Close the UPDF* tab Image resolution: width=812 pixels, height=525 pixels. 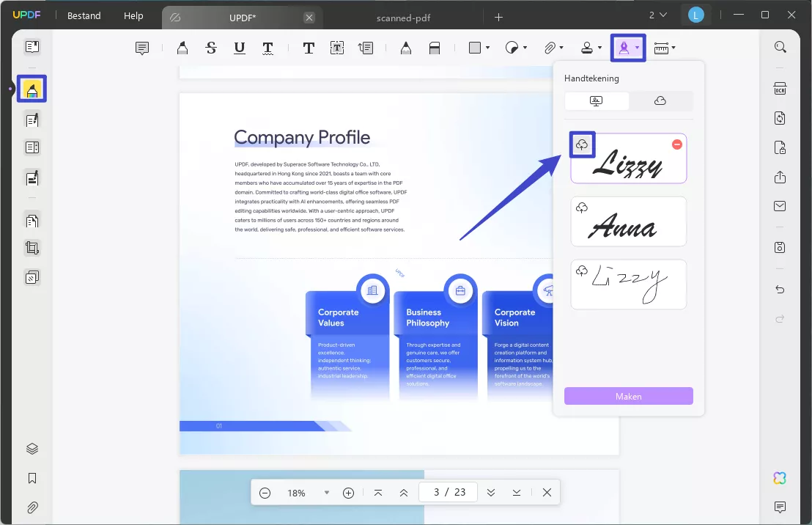tap(309, 18)
